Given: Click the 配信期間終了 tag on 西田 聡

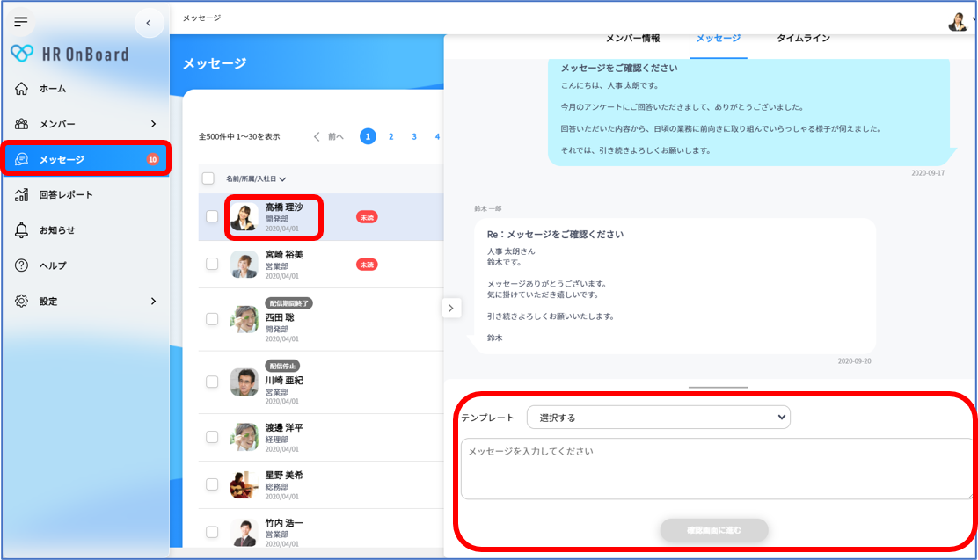Looking at the screenshot, I should (288, 303).
